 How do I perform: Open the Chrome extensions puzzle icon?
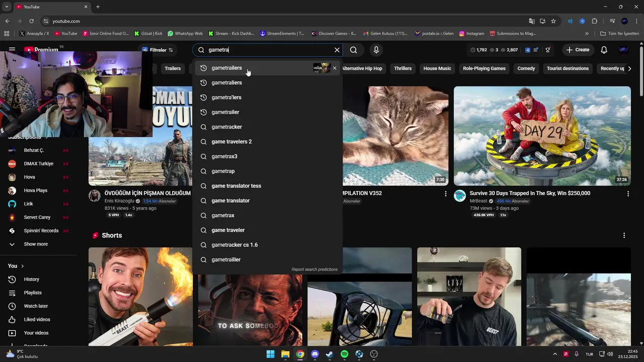[595, 21]
